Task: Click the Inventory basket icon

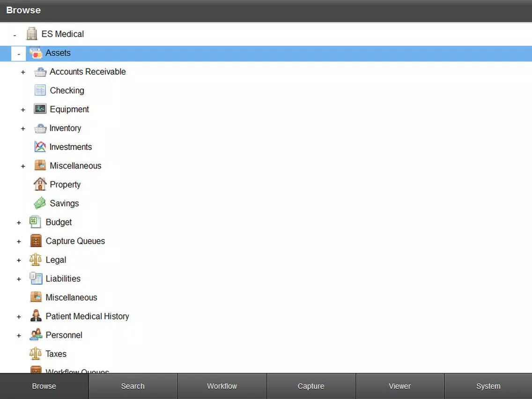Action: click(40, 128)
